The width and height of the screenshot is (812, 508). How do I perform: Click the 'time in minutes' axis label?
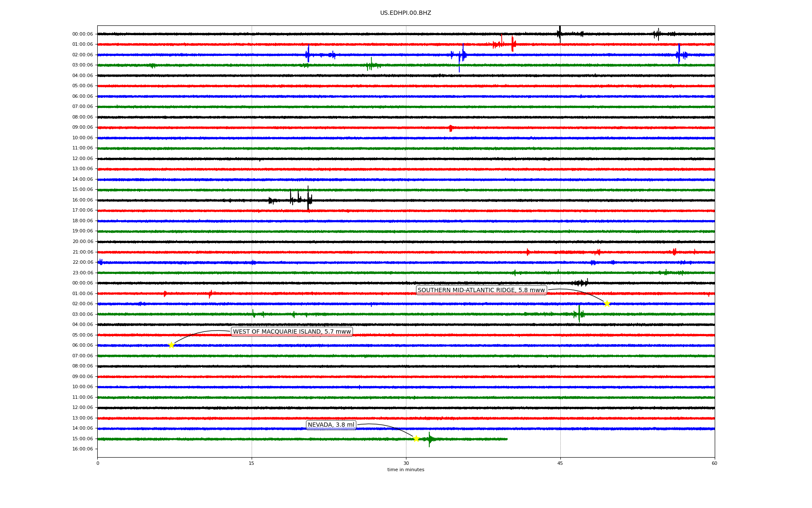[406, 469]
